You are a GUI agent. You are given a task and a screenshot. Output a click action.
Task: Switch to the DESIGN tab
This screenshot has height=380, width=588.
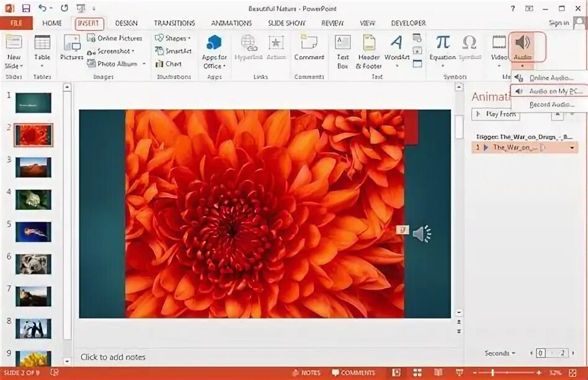tap(127, 23)
